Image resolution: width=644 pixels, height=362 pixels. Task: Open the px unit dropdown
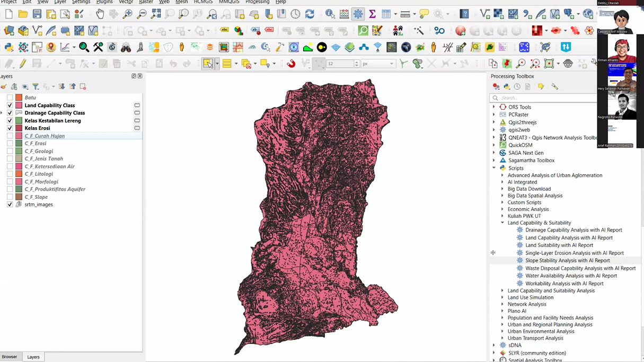coord(378,64)
